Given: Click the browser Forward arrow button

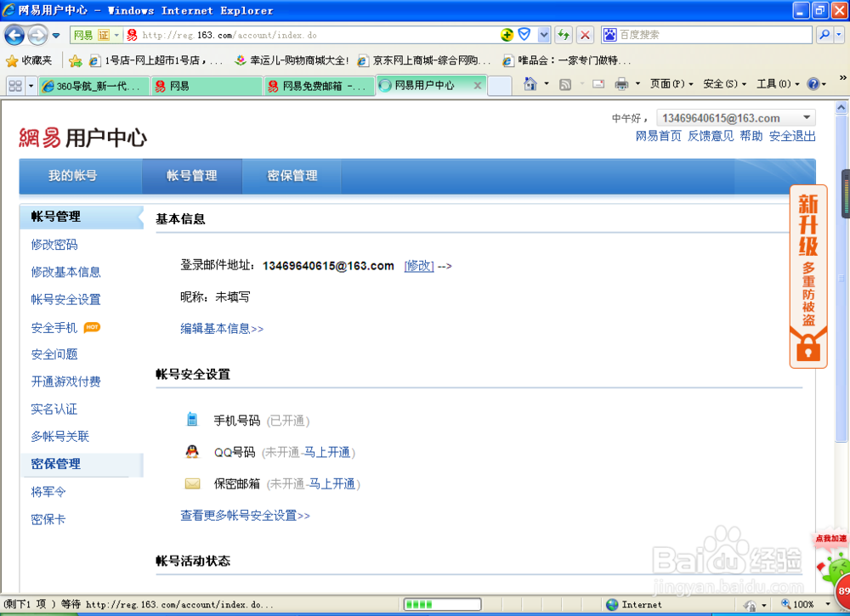Looking at the screenshot, I should (x=37, y=36).
